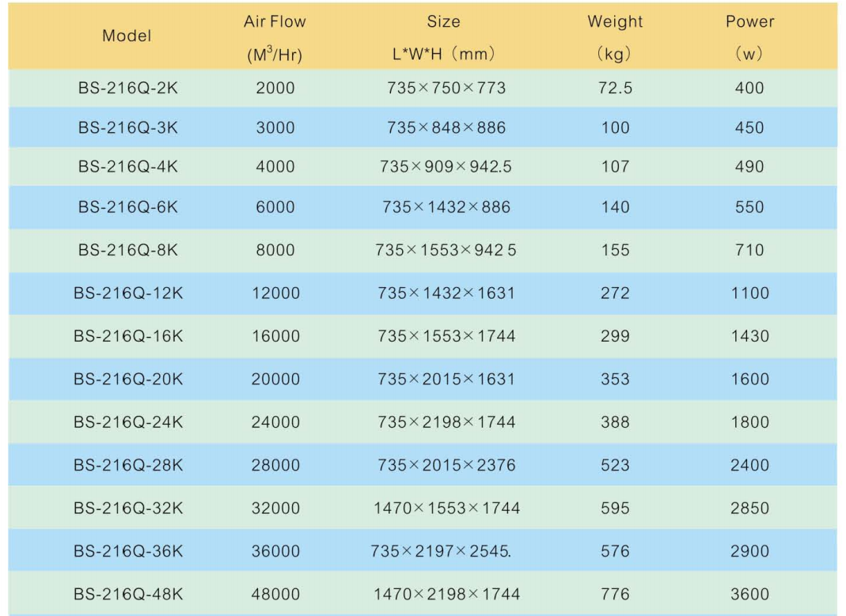Click the 3600 power value
The width and height of the screenshot is (846, 616).
(749, 594)
